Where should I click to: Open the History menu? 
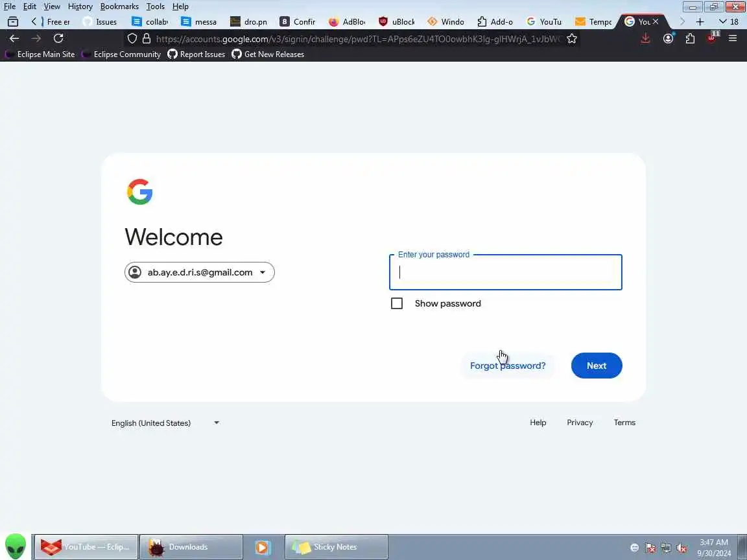pos(80,6)
